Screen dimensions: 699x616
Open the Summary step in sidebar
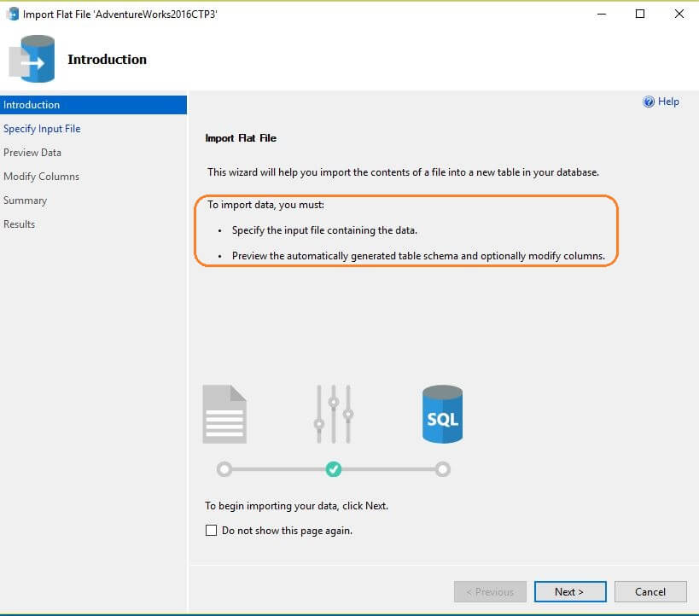click(25, 200)
